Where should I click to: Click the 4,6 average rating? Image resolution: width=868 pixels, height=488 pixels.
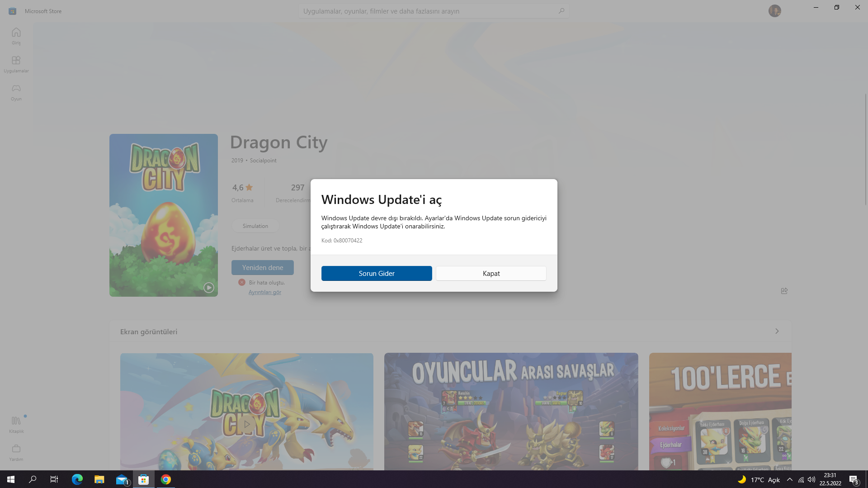242,188
